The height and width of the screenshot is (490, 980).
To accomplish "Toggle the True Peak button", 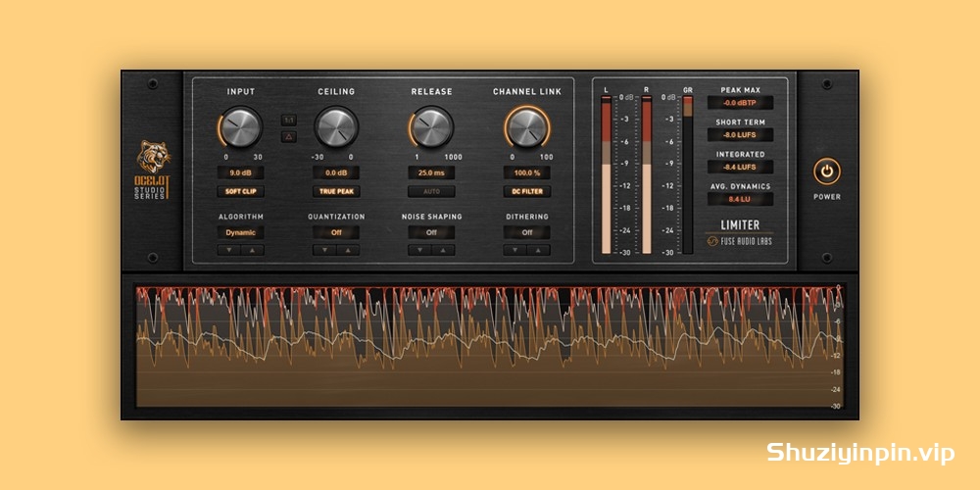I will (x=336, y=192).
